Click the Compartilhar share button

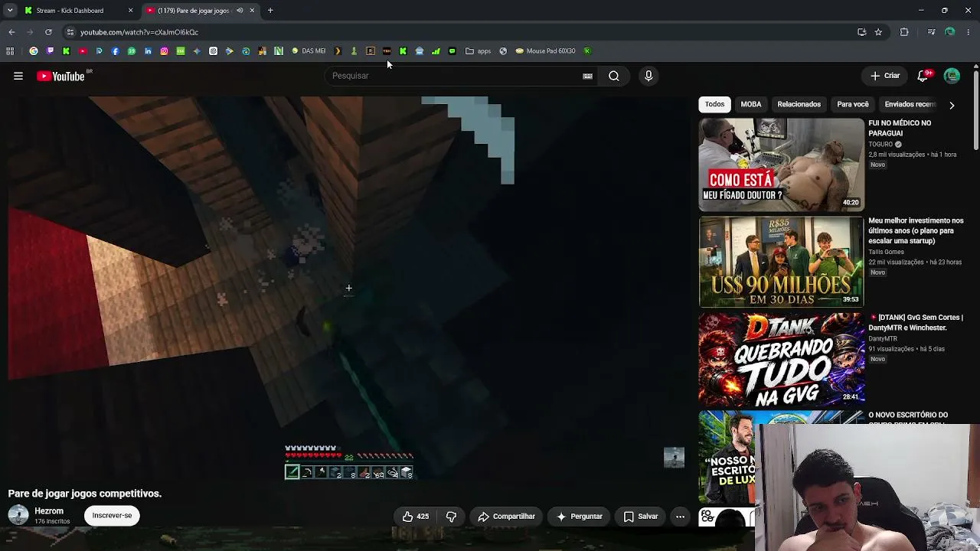pos(506,517)
